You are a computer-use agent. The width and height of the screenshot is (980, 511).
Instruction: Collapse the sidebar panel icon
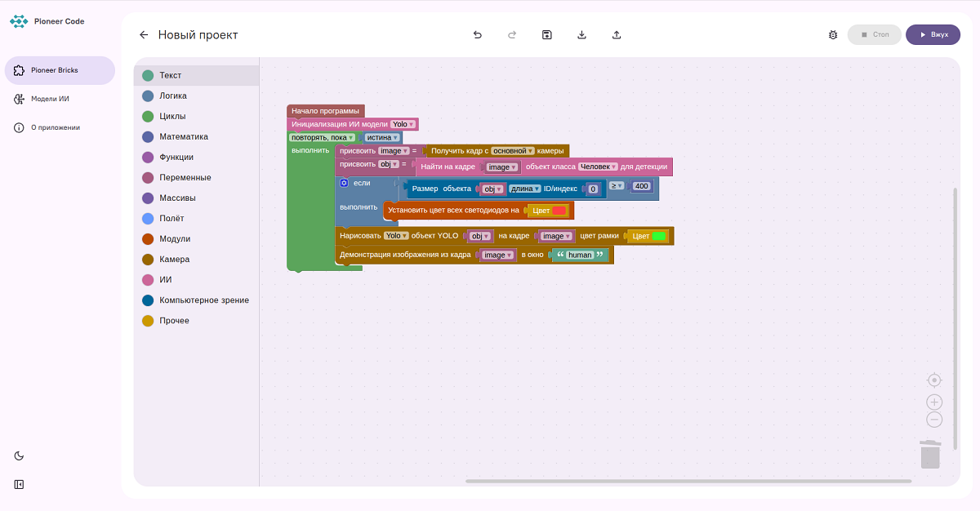coord(19,484)
